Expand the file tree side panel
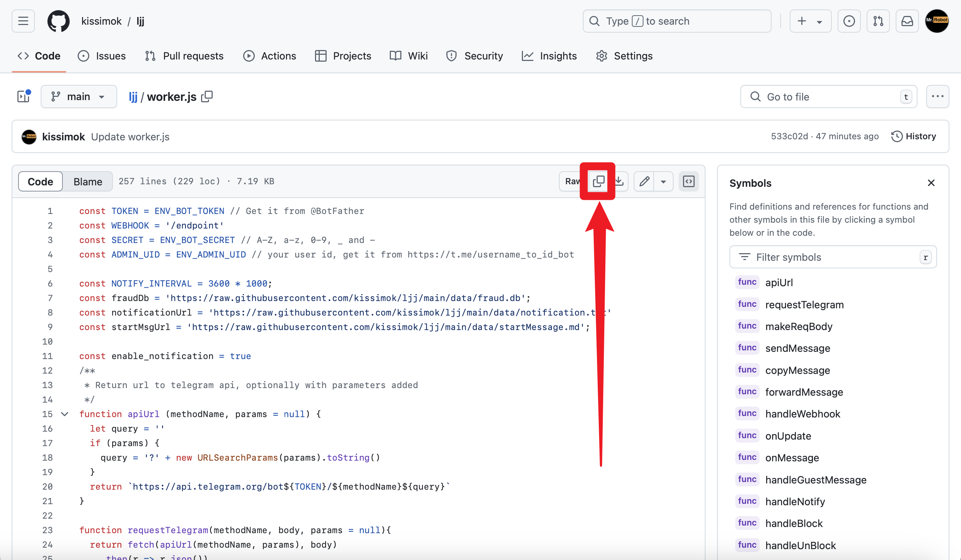961x560 pixels. (23, 96)
